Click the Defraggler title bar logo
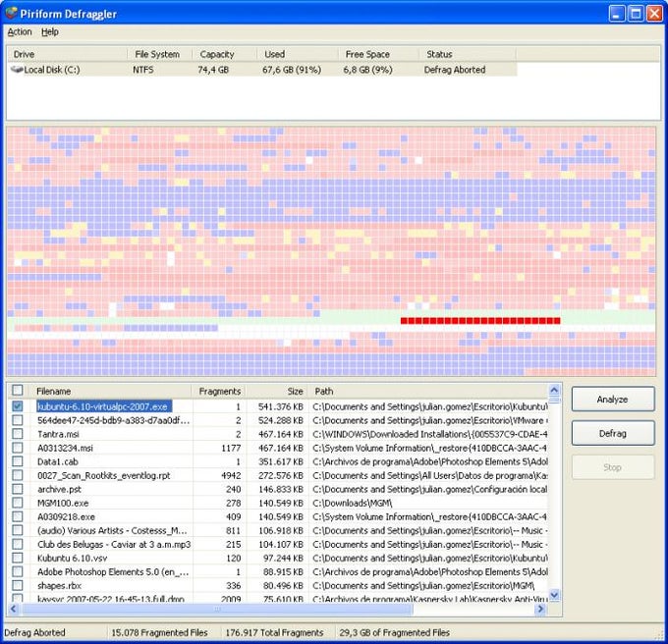668x644 pixels. point(11,13)
